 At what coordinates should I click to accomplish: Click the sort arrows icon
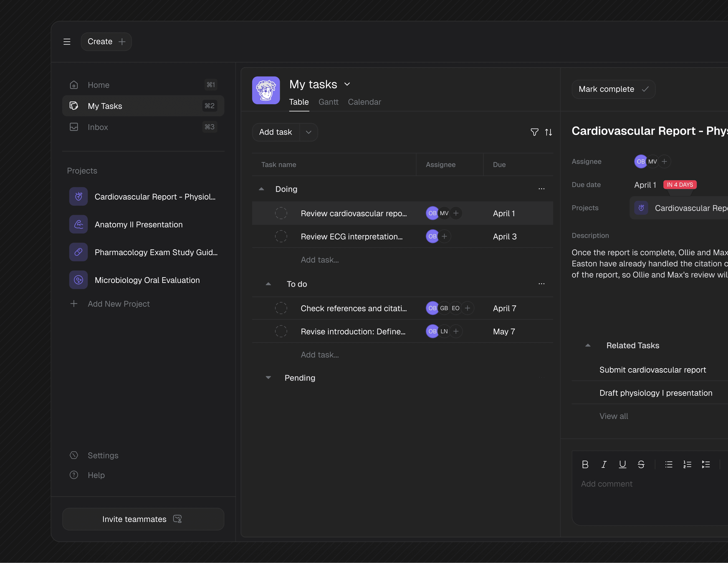[x=548, y=132]
